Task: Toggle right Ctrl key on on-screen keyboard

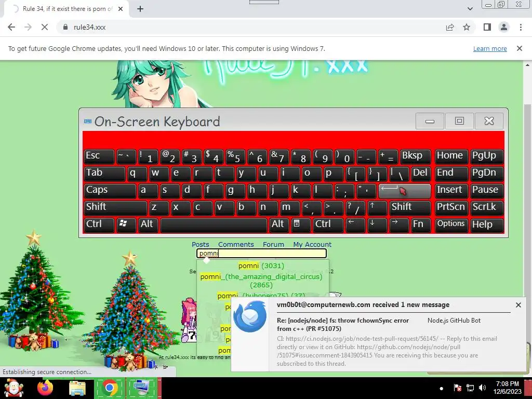Action: [328, 224]
